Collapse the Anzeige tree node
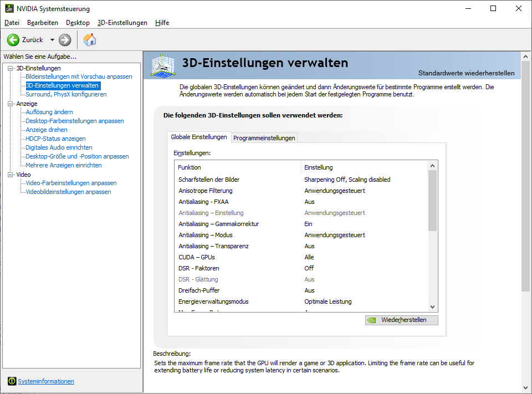The image size is (532, 394). click(x=11, y=104)
